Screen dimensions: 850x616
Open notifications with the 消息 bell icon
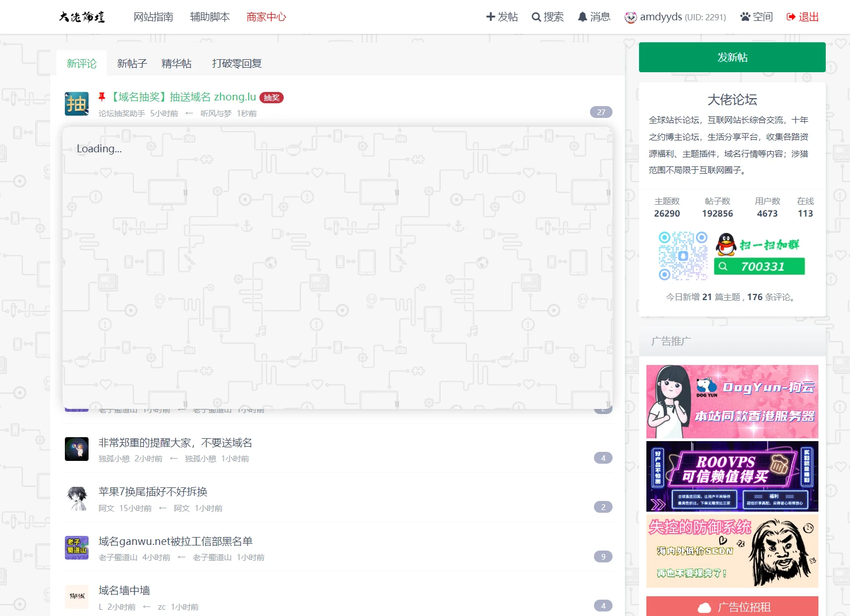tap(583, 17)
